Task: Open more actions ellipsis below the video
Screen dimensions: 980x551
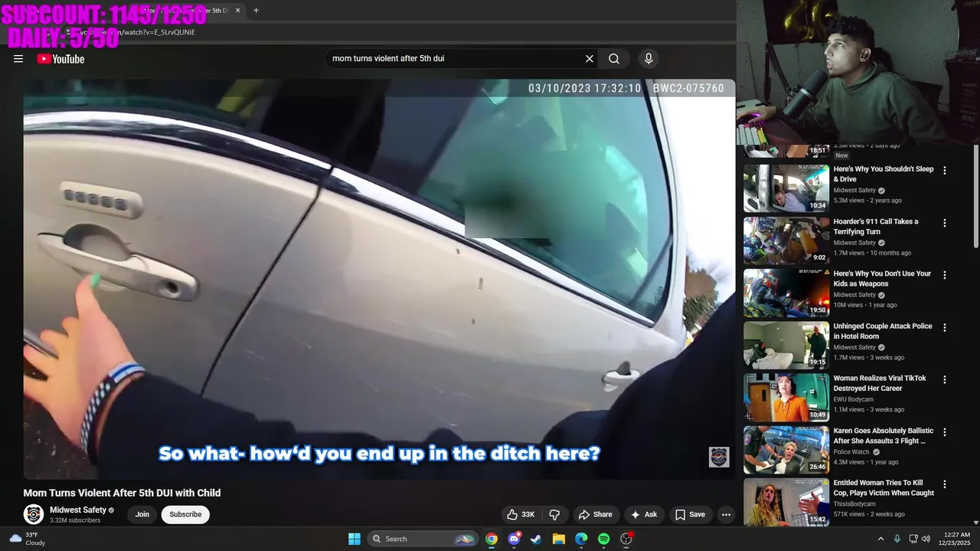Action: (726, 514)
